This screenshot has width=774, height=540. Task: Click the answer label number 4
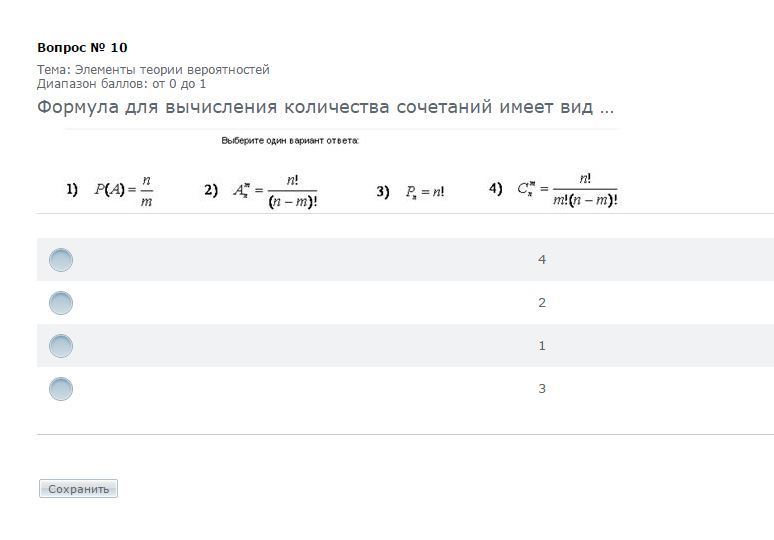point(542,260)
